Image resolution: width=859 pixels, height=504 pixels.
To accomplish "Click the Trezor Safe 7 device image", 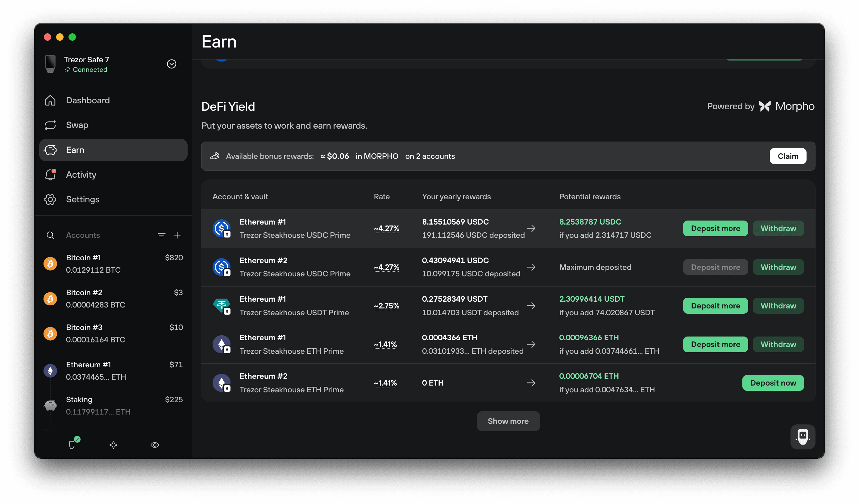I will 51,64.
